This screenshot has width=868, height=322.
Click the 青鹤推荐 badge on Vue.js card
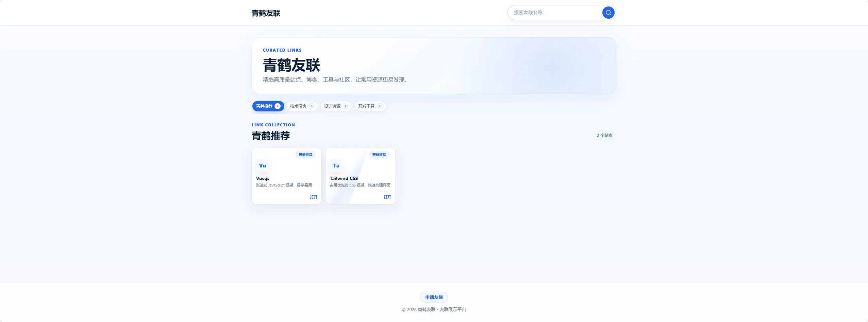(x=305, y=155)
